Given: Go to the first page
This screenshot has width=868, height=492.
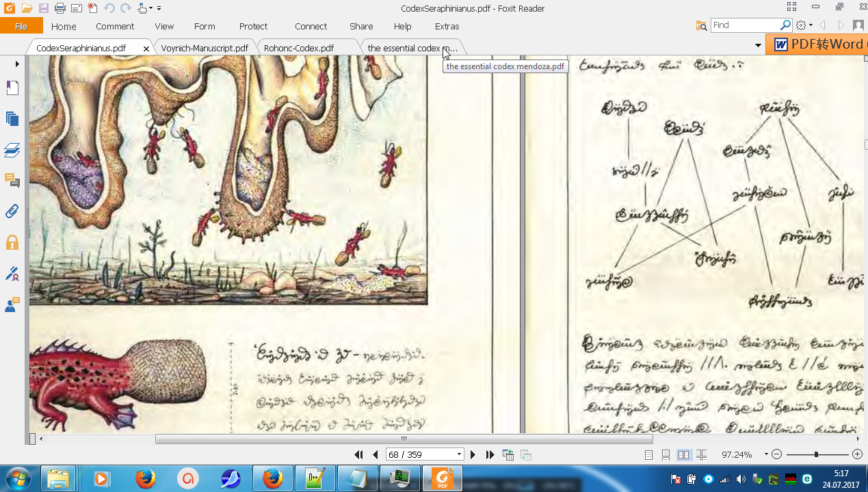Looking at the screenshot, I should [358, 454].
